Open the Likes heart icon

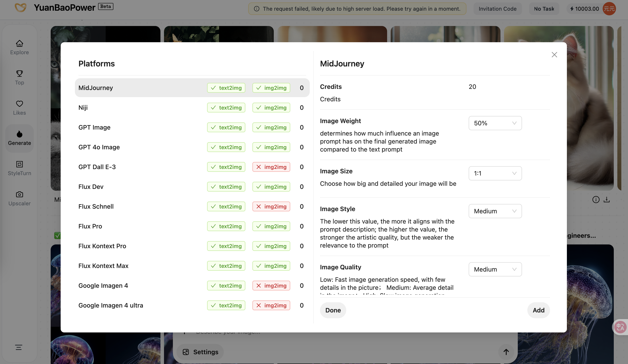coord(19,104)
